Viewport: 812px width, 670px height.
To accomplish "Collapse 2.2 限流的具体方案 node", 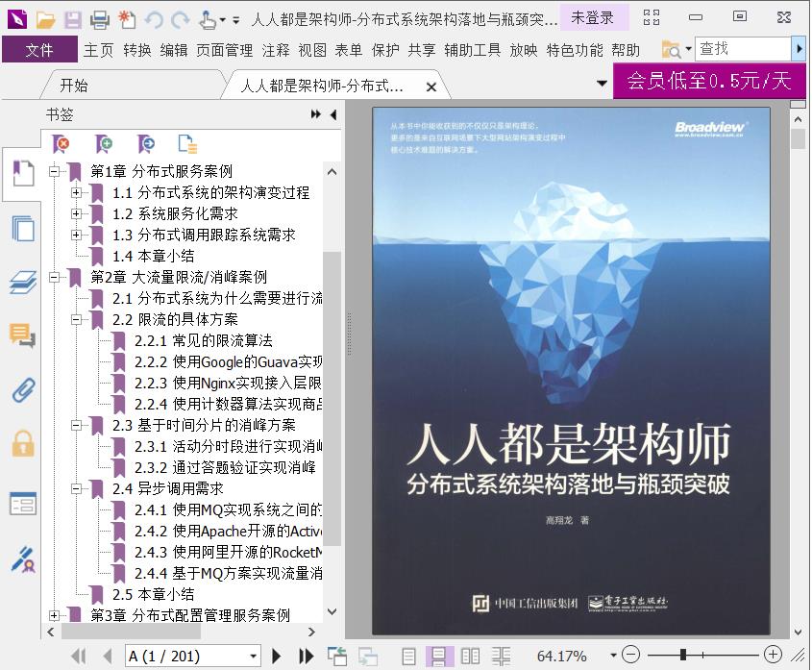I will 76,319.
